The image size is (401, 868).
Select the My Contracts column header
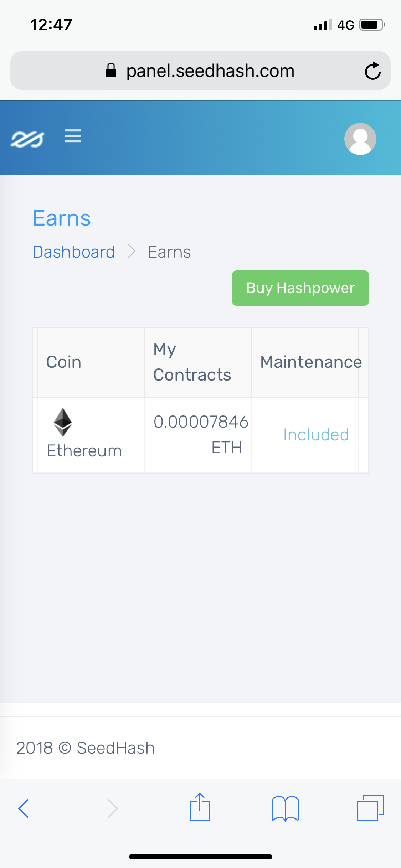coord(192,362)
